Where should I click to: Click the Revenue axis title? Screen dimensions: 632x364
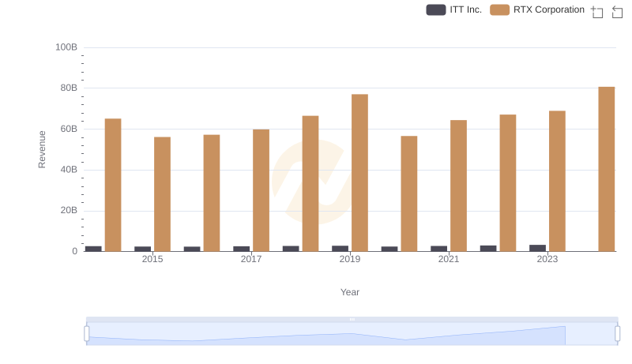[42, 149]
